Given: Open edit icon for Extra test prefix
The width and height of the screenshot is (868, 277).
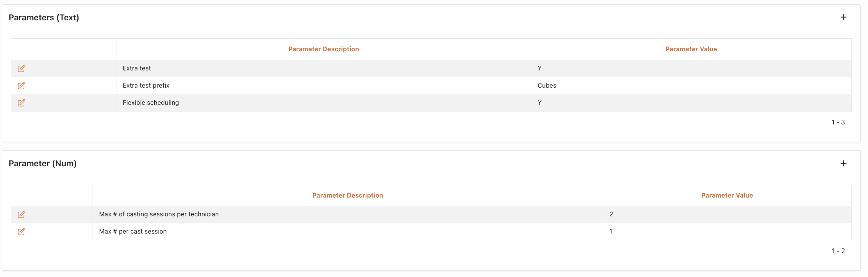Looking at the screenshot, I should point(21,86).
